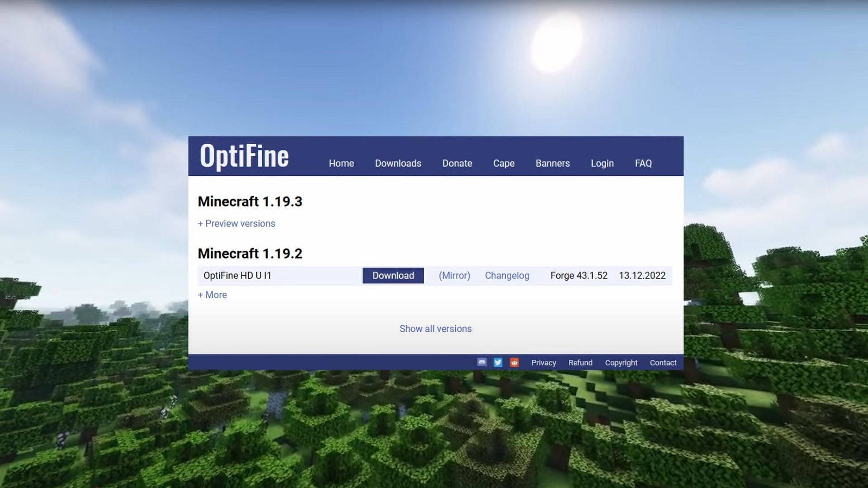868x488 pixels.
Task: Expand preview versions for Minecraft 1.19.3
Action: 237,224
